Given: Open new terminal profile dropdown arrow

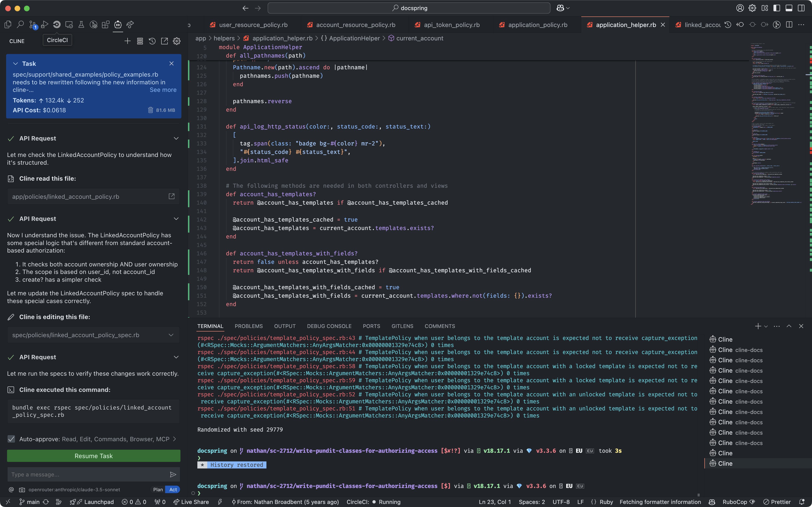Looking at the screenshot, I should (766, 326).
